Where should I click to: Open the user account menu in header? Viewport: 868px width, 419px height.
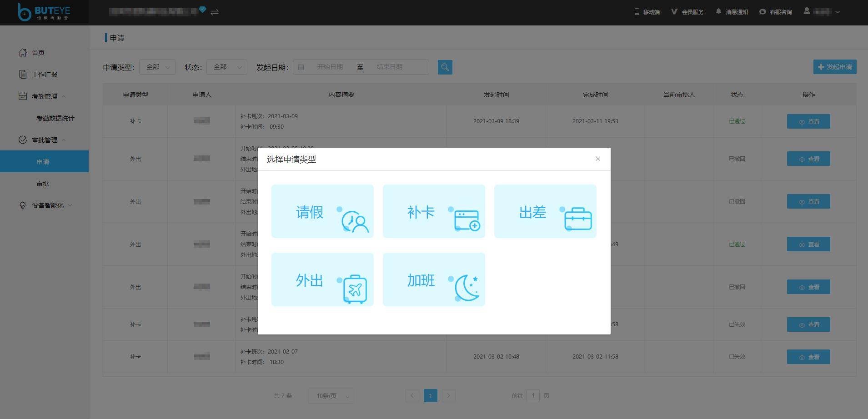(821, 12)
